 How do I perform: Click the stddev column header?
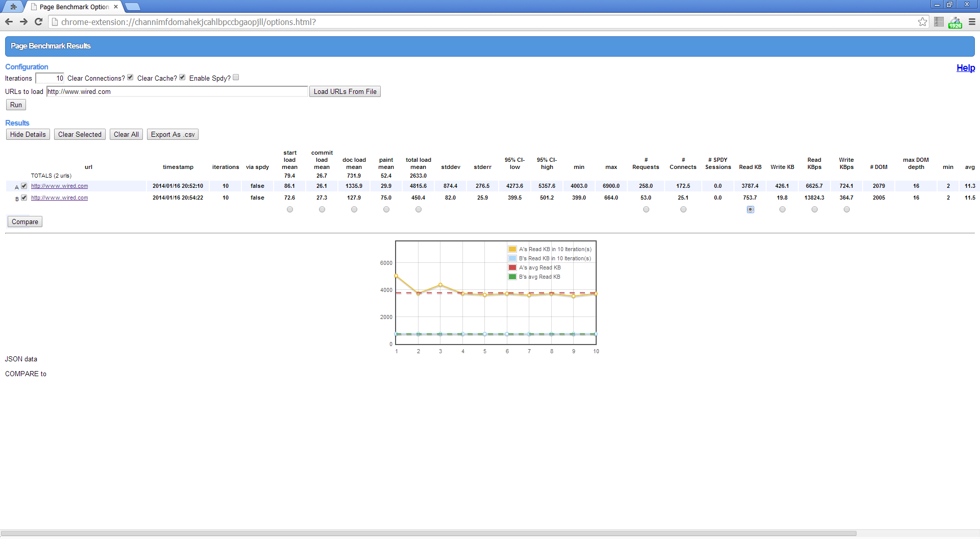[451, 167]
